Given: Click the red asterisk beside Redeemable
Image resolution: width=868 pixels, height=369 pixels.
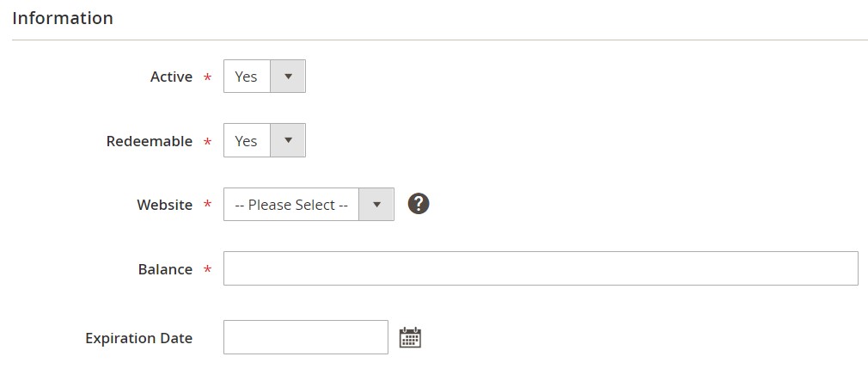Looking at the screenshot, I should [x=207, y=143].
